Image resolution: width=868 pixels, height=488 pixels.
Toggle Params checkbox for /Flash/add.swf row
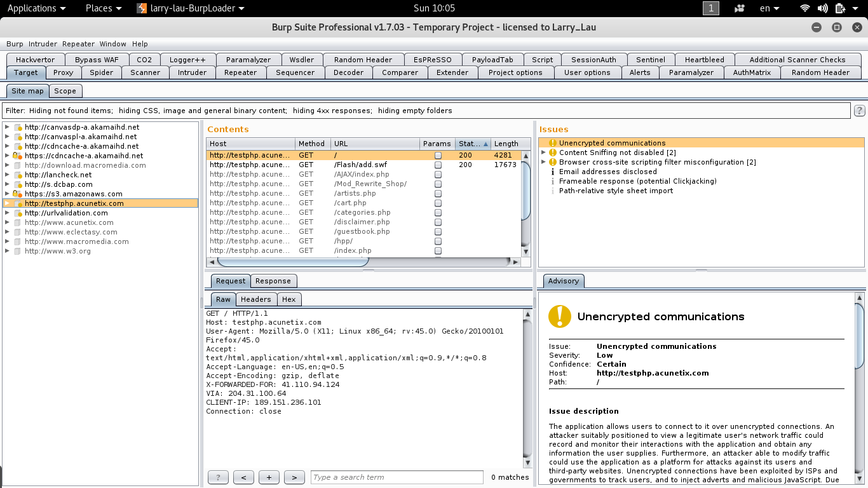point(438,165)
